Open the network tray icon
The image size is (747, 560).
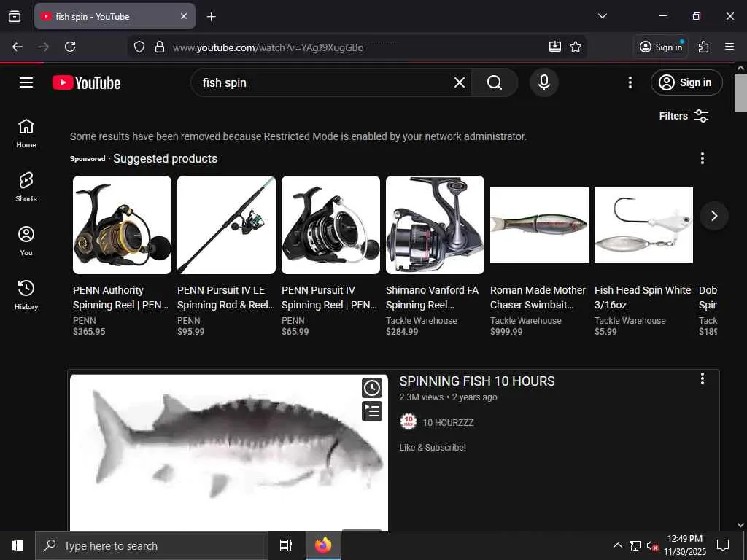(635, 545)
